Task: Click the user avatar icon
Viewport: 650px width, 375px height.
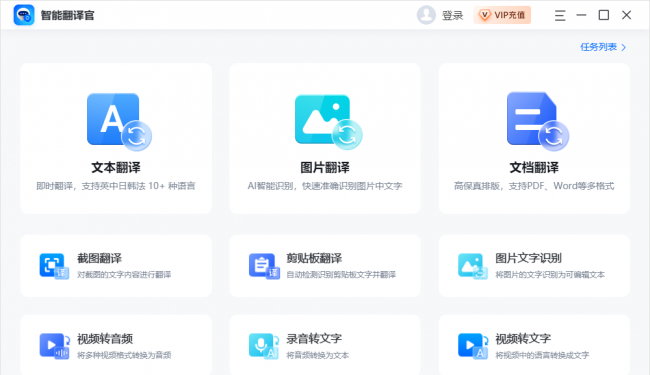Action: [426, 15]
